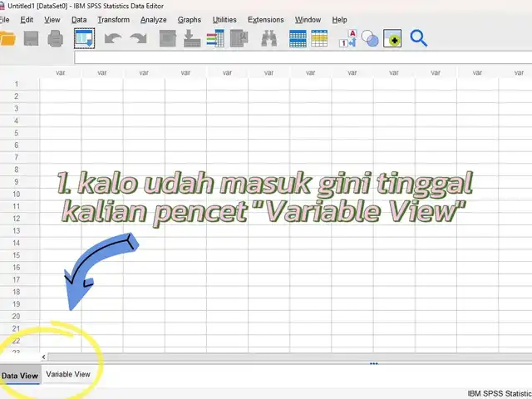Open the Recall recent dialogs icon

point(84,38)
